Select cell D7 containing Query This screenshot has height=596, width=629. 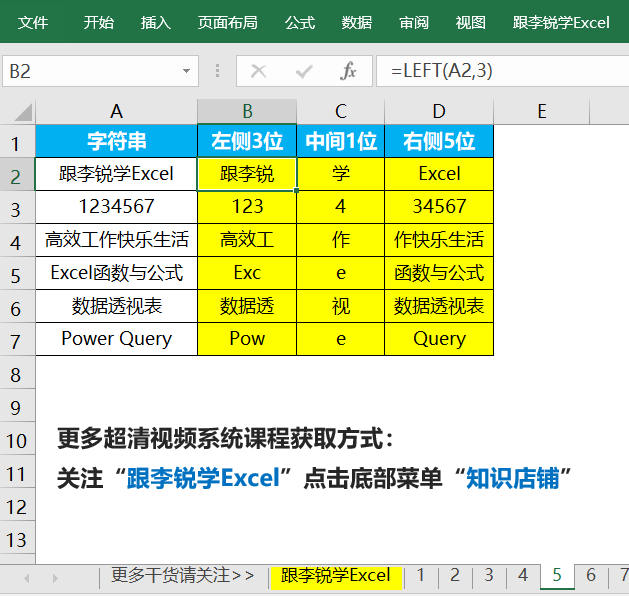(x=439, y=339)
